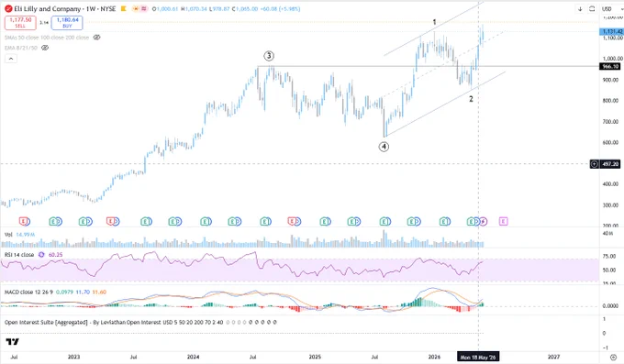
Task: Click the blue BUY 1,180.64 button
Action: tap(67, 22)
